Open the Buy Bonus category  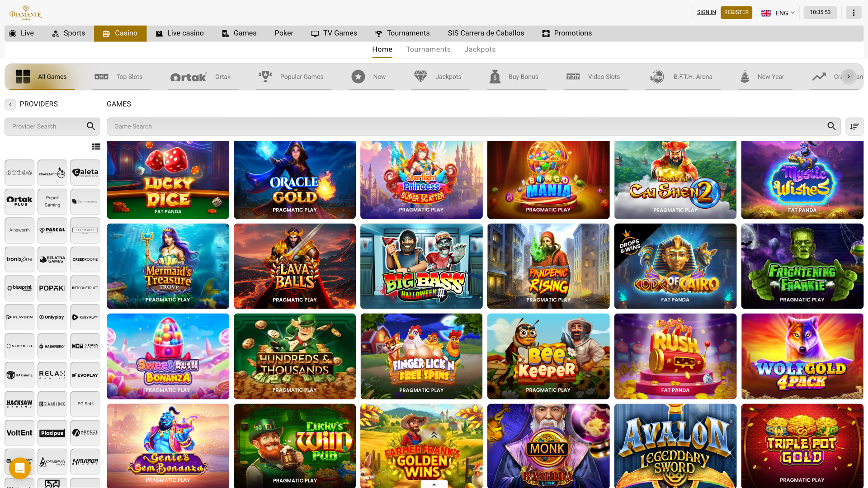tap(495, 76)
